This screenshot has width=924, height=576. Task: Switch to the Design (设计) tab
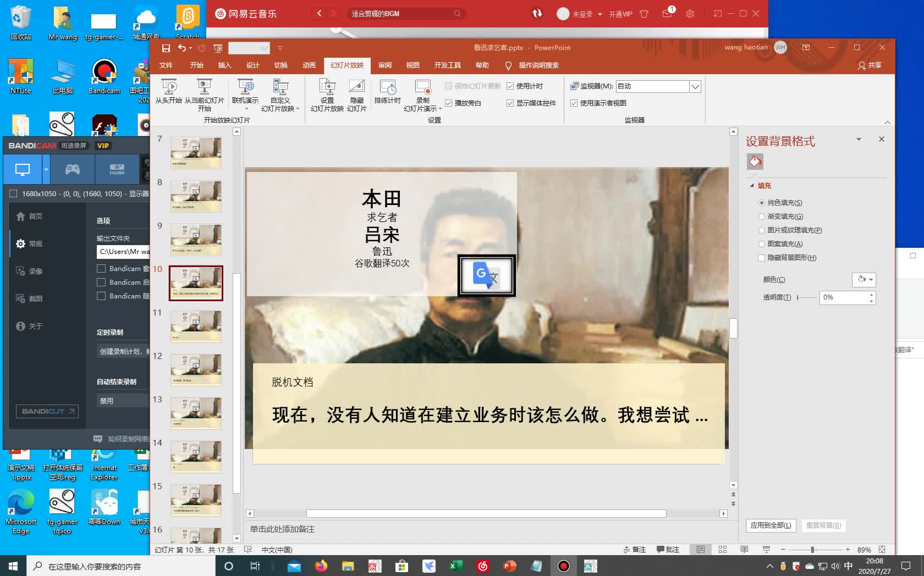click(253, 65)
